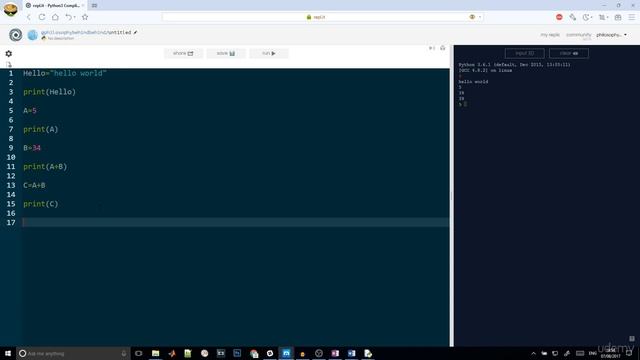This screenshot has width=640, height=360.
Task: Open the downloads toolbar button
Action: point(602,17)
